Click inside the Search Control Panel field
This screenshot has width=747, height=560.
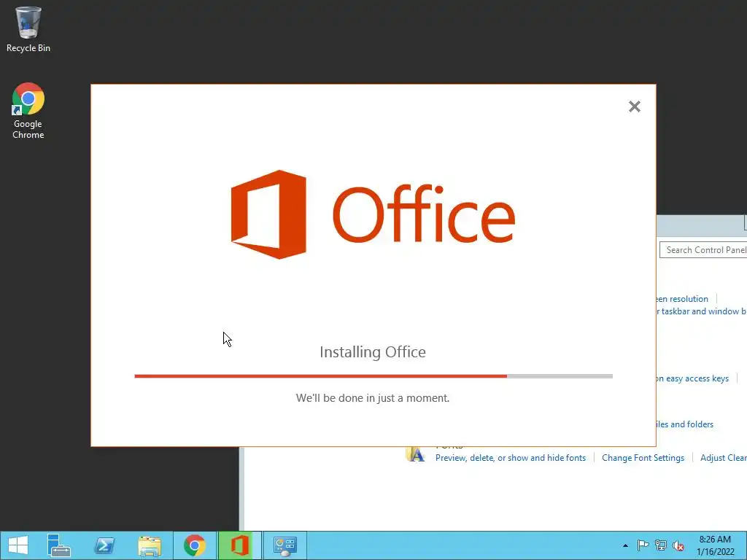[x=703, y=250]
